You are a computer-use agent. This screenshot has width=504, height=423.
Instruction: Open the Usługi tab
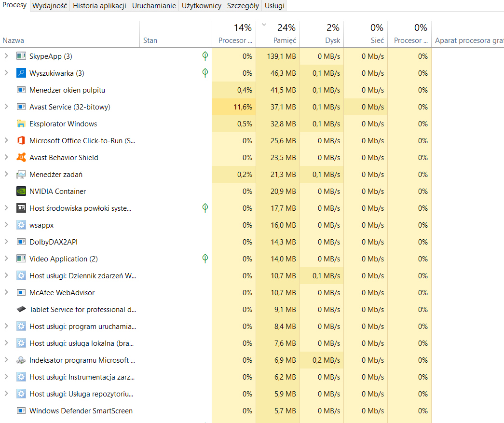(274, 6)
